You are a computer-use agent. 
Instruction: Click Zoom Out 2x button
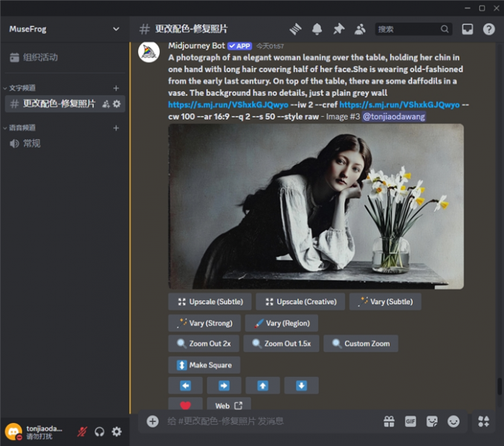204,343
